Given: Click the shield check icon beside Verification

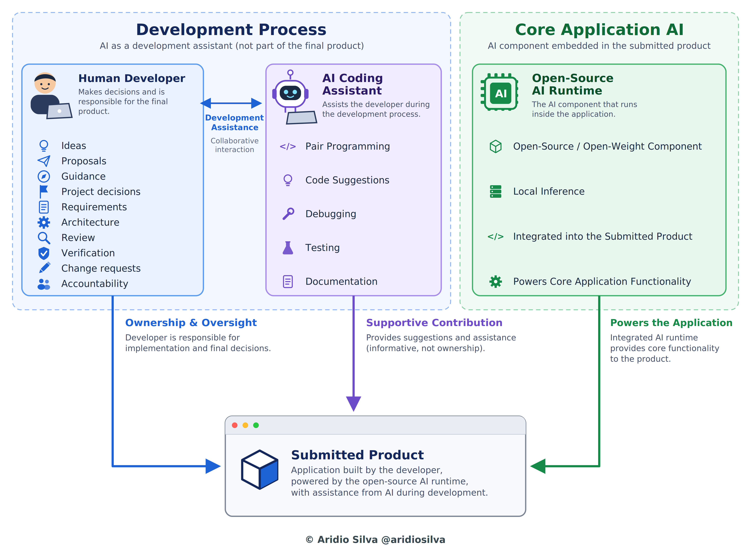Looking at the screenshot, I should point(44,253).
